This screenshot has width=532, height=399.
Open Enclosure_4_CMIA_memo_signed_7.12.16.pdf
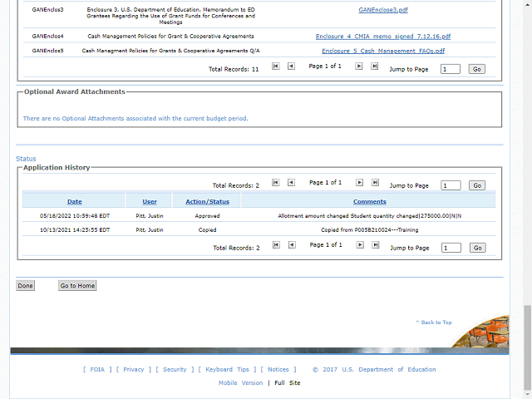pos(383,37)
